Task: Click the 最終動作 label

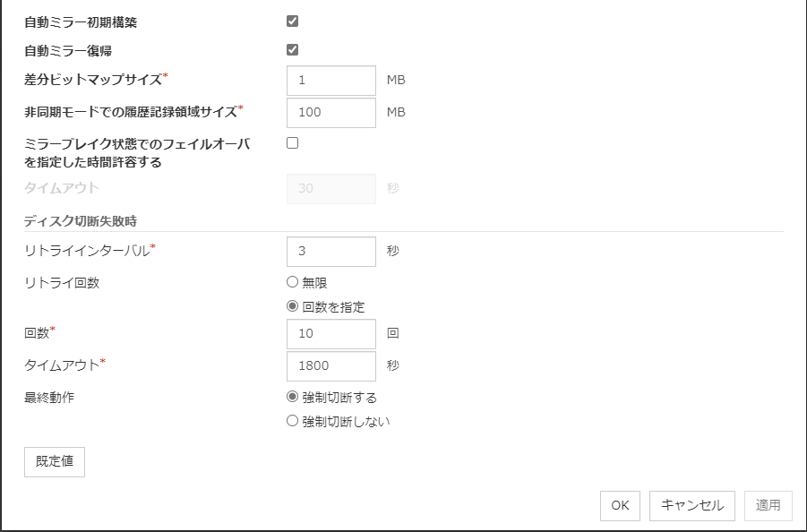Action: (49, 398)
